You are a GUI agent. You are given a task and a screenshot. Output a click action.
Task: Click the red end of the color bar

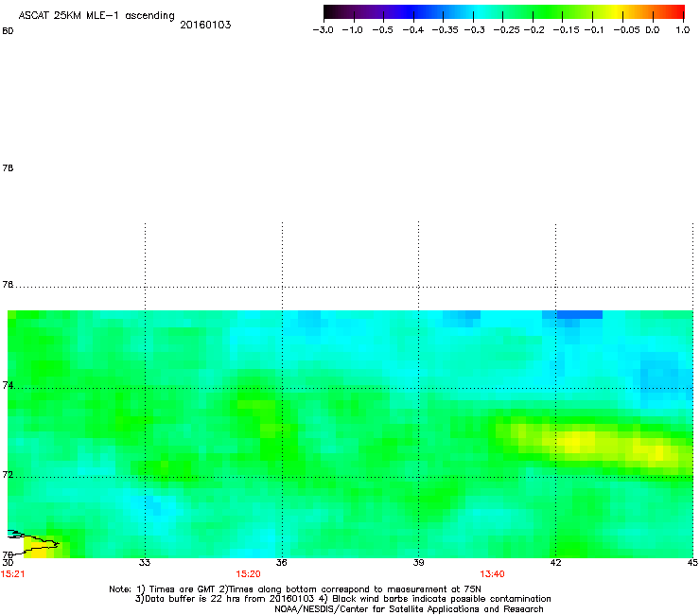click(679, 11)
